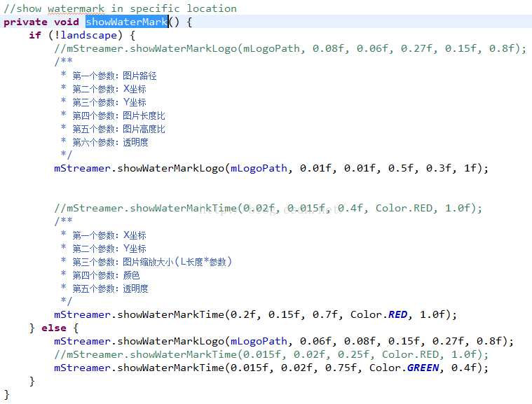532x404 pixels.
Task: Click comment line "第四个参数: 图片长度比"
Action: click(x=118, y=116)
